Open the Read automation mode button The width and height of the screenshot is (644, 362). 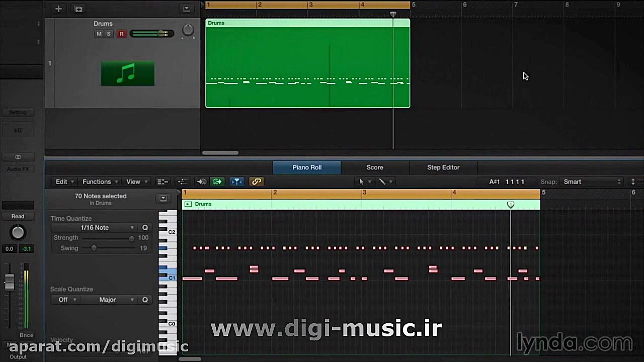coord(18,216)
